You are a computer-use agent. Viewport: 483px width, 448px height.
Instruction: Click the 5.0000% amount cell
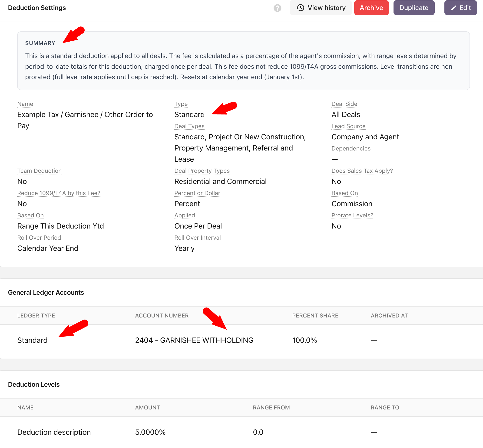pos(150,432)
